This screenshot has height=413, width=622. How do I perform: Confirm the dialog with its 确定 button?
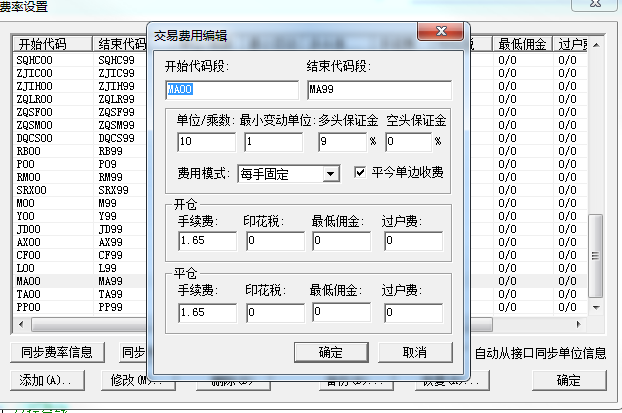(330, 352)
